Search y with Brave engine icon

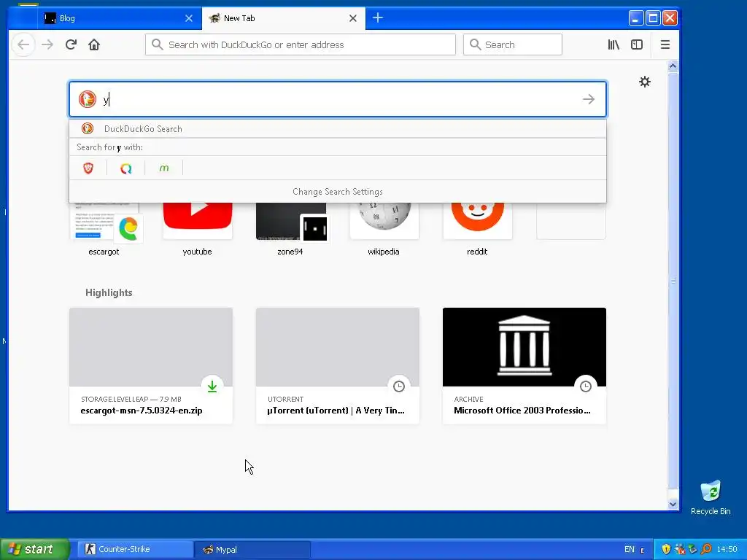coord(88,168)
